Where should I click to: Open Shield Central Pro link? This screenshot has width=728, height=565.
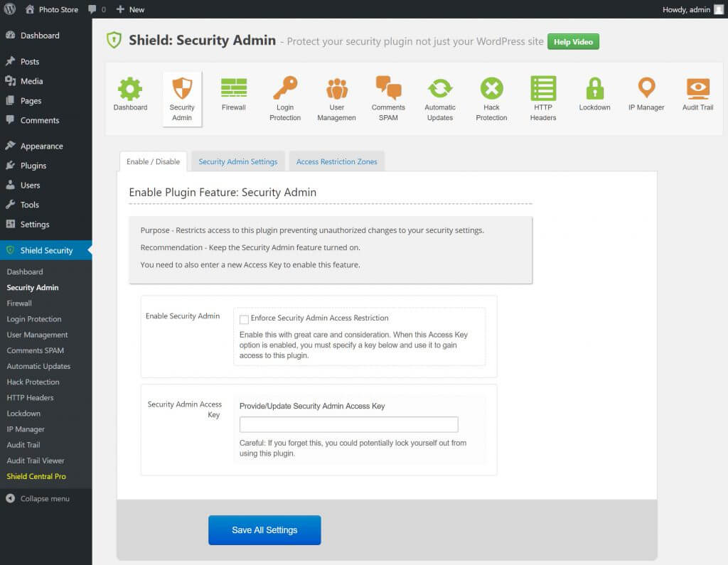coord(36,476)
